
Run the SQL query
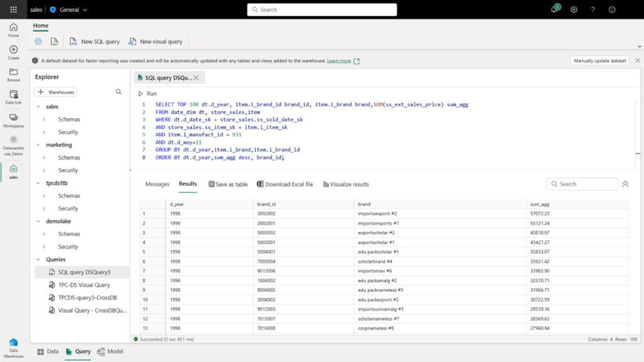pyautogui.click(x=147, y=94)
